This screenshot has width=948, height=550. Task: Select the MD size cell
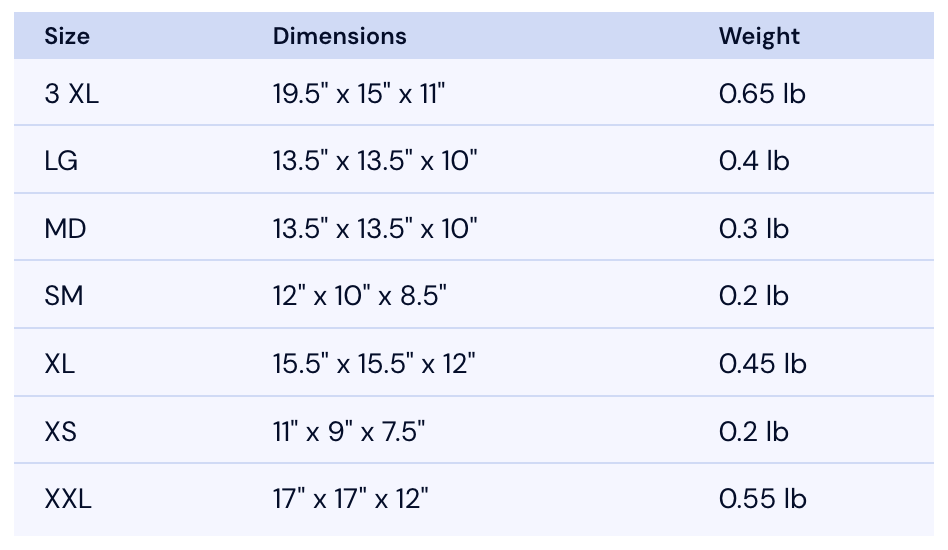pyautogui.click(x=65, y=228)
